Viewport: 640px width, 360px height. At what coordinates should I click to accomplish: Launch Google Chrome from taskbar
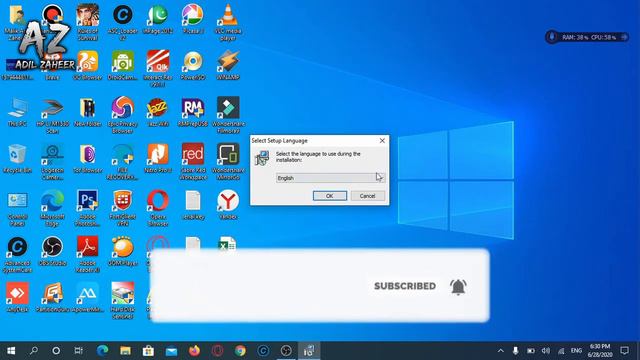[240, 351]
